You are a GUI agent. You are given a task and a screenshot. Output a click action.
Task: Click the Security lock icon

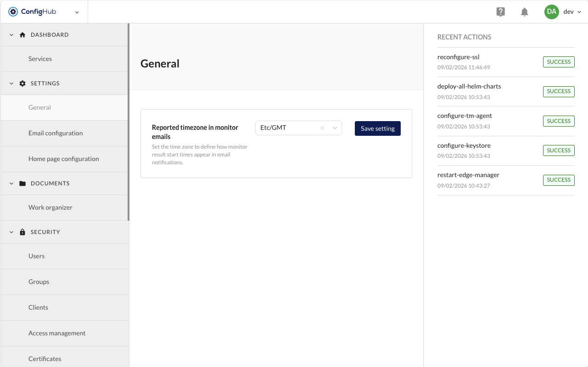22,232
